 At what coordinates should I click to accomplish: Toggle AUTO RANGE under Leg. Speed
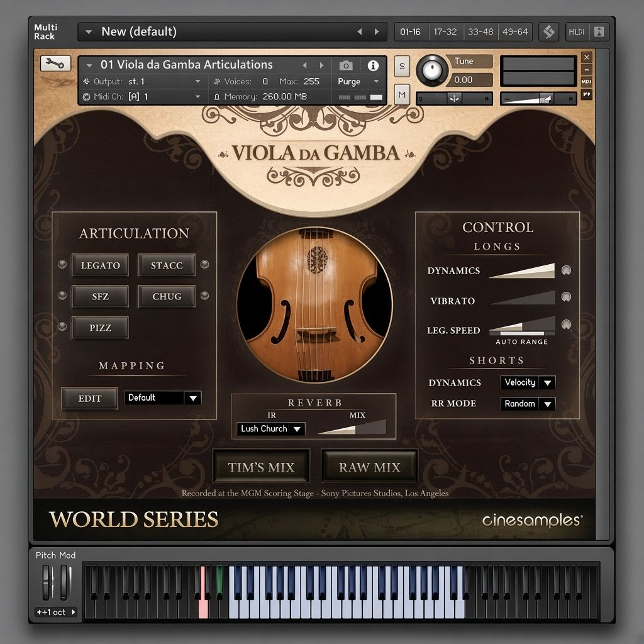tap(521, 341)
